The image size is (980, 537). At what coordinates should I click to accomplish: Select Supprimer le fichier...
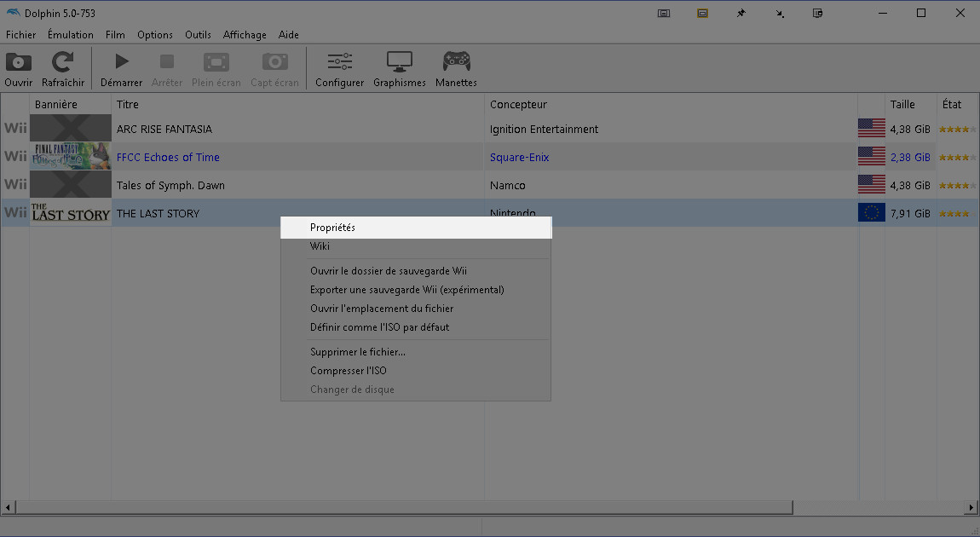click(416, 353)
